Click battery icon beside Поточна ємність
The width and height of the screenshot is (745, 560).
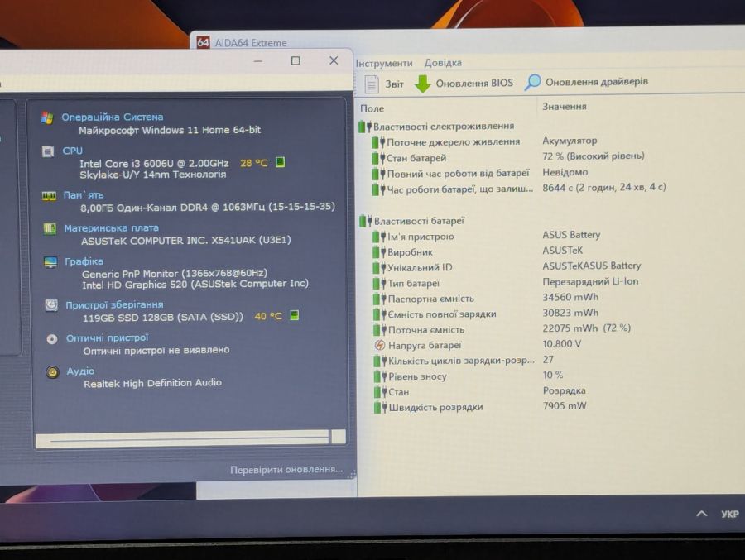coord(380,330)
